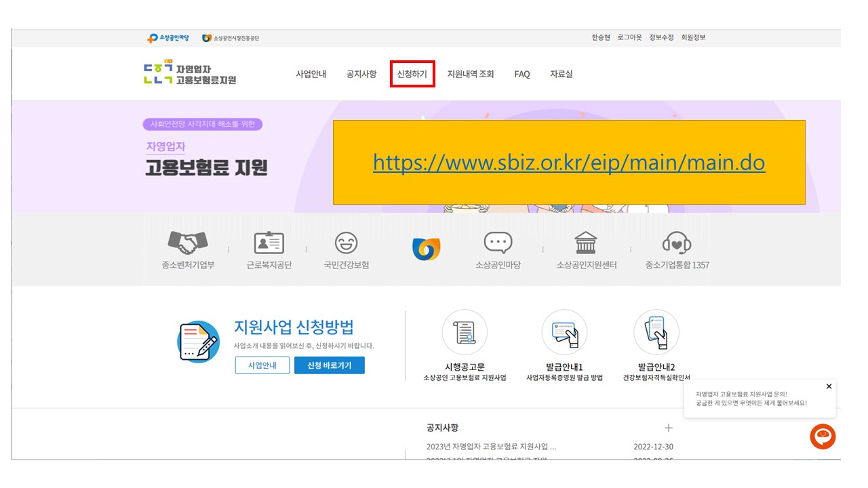Click the 회원정보 link
The width and height of the screenshot is (868, 488).
(693, 37)
